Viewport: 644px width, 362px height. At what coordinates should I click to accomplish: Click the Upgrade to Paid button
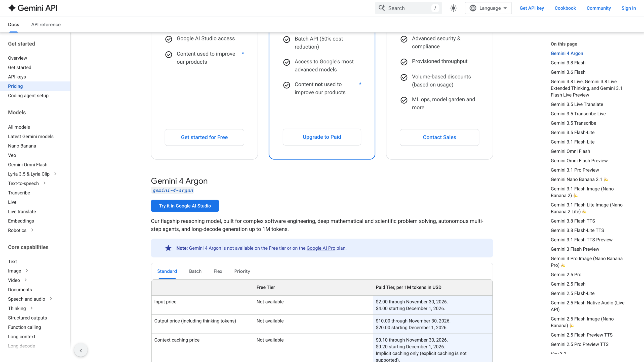click(x=322, y=137)
